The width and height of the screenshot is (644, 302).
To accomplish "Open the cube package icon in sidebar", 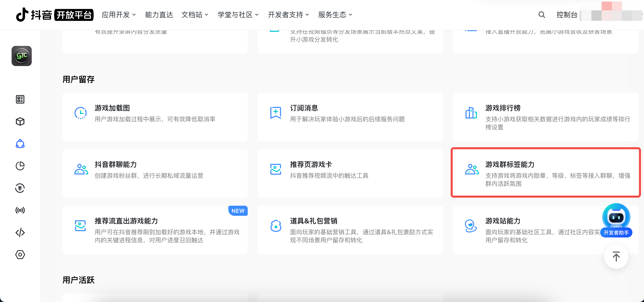I will (x=20, y=122).
